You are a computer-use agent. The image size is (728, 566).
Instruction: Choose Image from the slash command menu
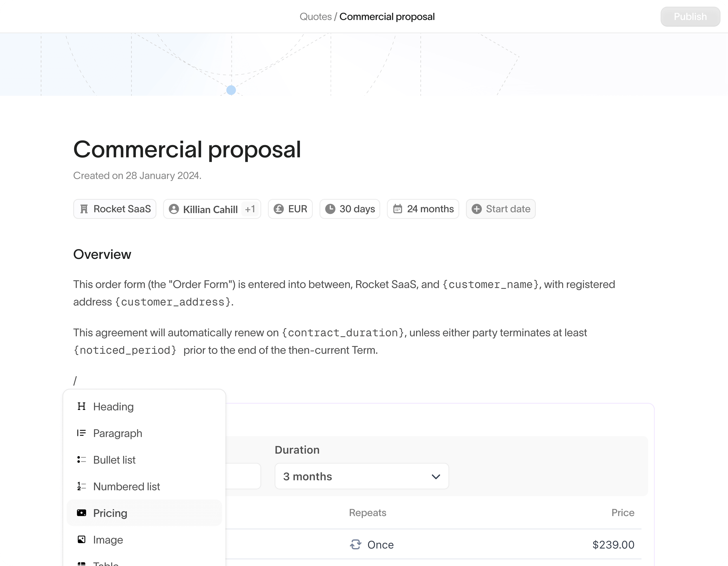(108, 540)
